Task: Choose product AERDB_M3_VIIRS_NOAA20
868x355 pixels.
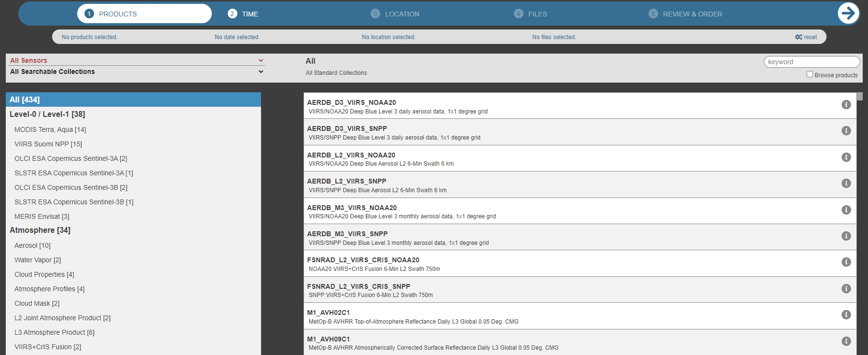Action: pyautogui.click(x=580, y=211)
